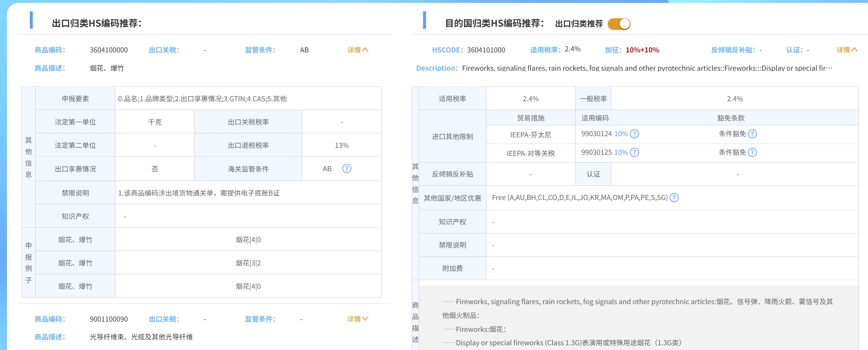The image size is (868, 350).
Task: Open help icon for IEEPA-芬太尼 条件豁免
Action: pos(752,134)
